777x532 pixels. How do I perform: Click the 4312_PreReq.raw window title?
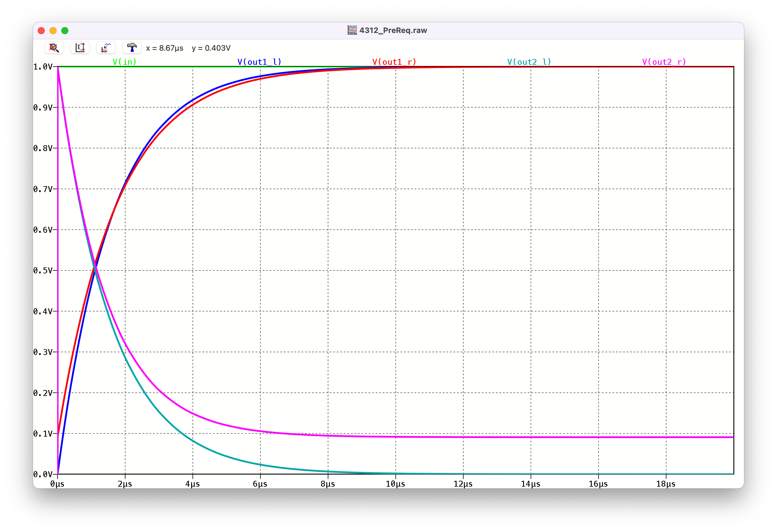[393, 30]
